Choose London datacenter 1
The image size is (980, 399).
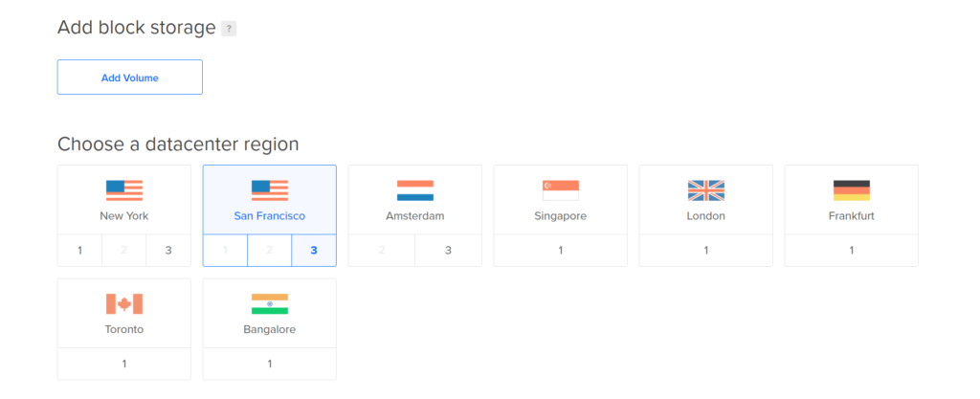coord(706,251)
